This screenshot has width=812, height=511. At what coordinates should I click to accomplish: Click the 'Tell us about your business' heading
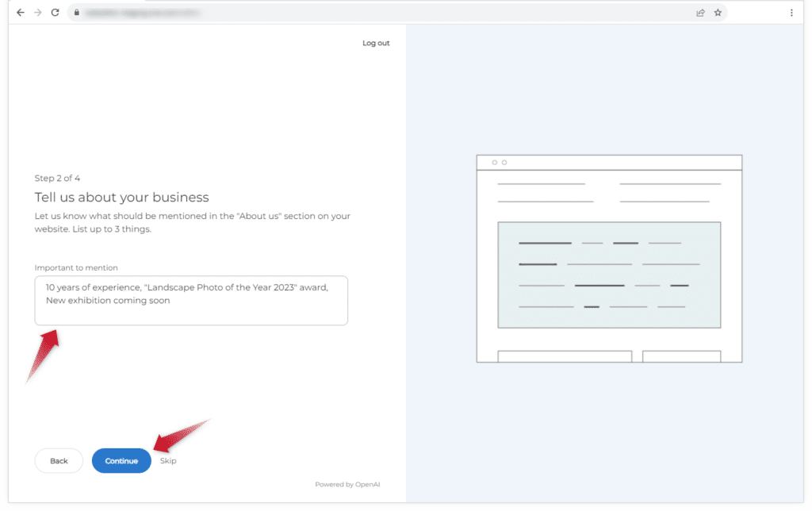click(x=121, y=198)
